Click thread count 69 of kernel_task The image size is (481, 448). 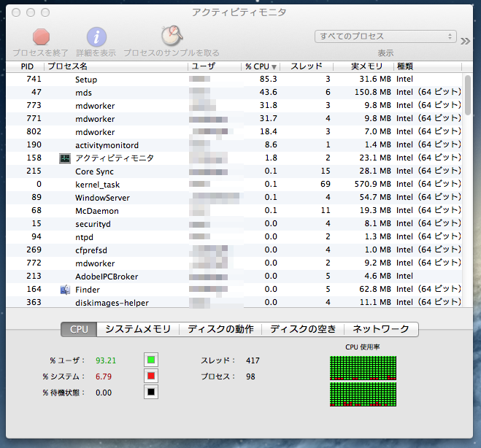click(x=326, y=184)
